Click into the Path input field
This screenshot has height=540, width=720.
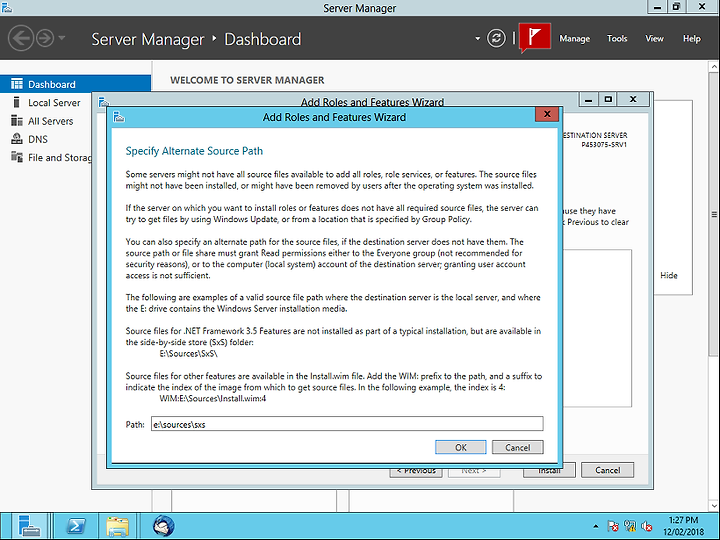(x=347, y=424)
